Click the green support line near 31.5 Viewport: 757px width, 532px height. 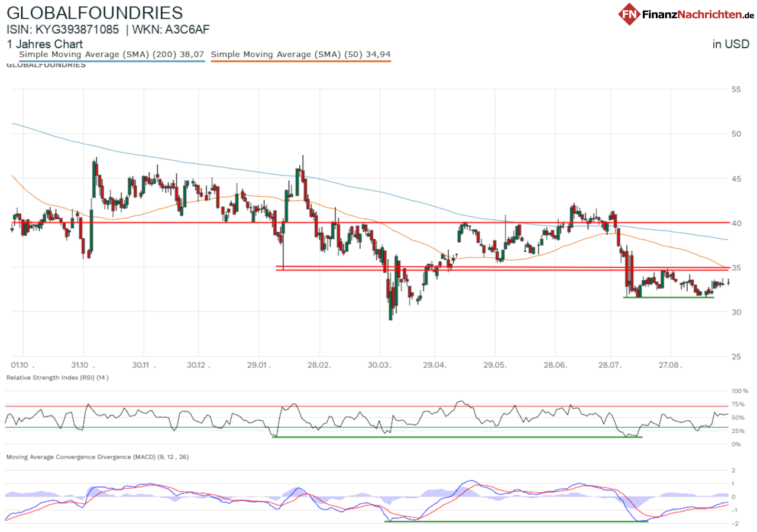pyautogui.click(x=669, y=297)
